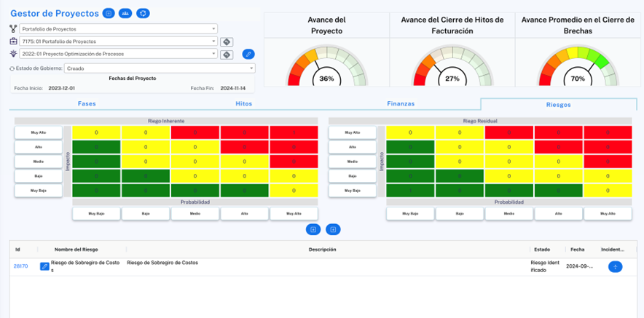
Task: Open risk ID 28170 link
Action: (20, 266)
